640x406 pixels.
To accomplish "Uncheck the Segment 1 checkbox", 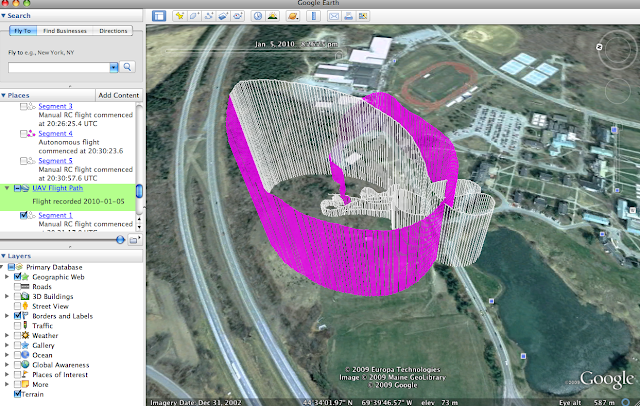I will click(24, 215).
